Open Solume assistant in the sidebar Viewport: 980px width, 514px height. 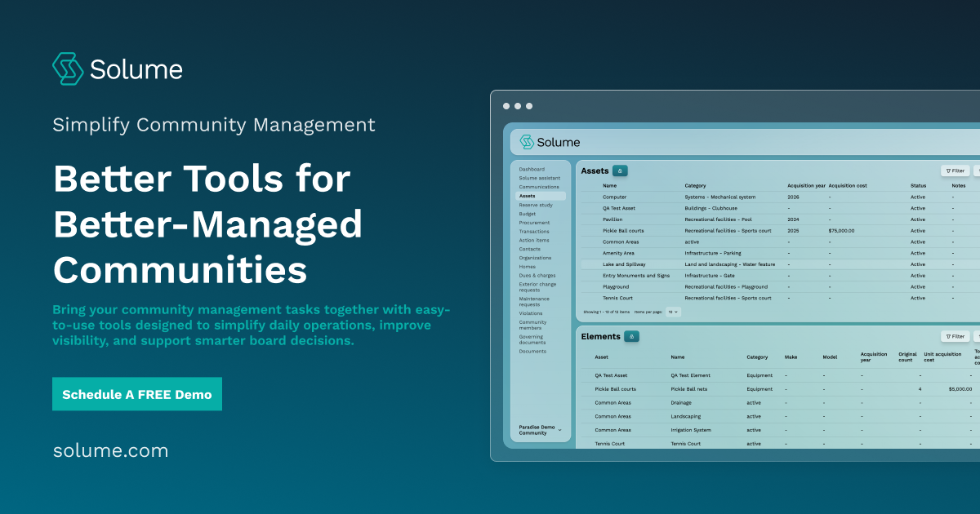point(540,178)
